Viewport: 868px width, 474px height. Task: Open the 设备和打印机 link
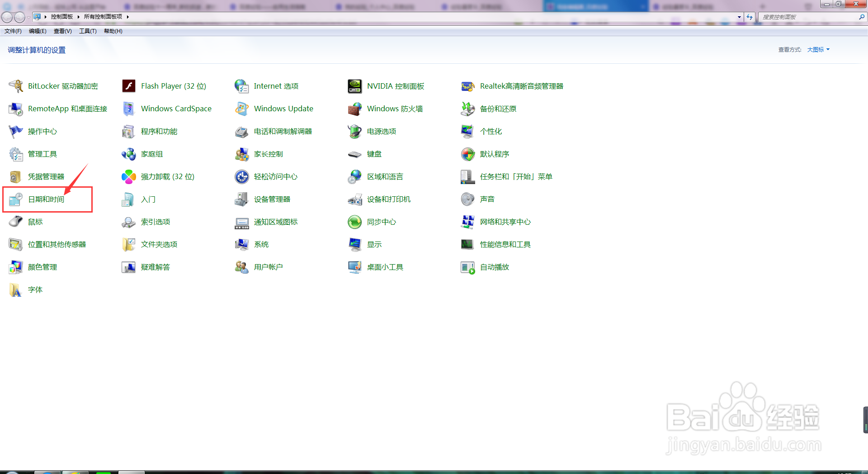pyautogui.click(x=389, y=199)
